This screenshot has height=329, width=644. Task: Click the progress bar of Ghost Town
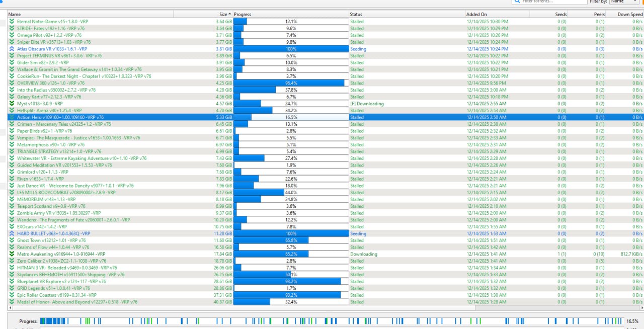coord(291,240)
